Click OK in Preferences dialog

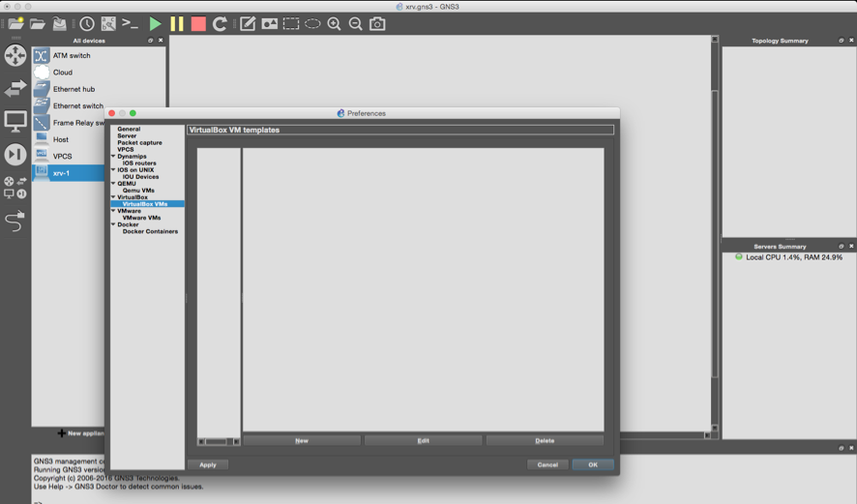593,464
